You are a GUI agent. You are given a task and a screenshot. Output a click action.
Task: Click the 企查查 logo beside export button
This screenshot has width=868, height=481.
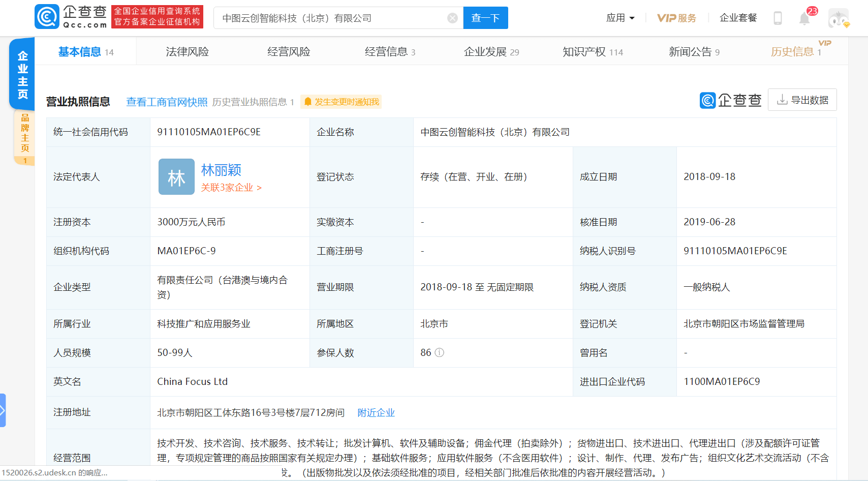(730, 100)
